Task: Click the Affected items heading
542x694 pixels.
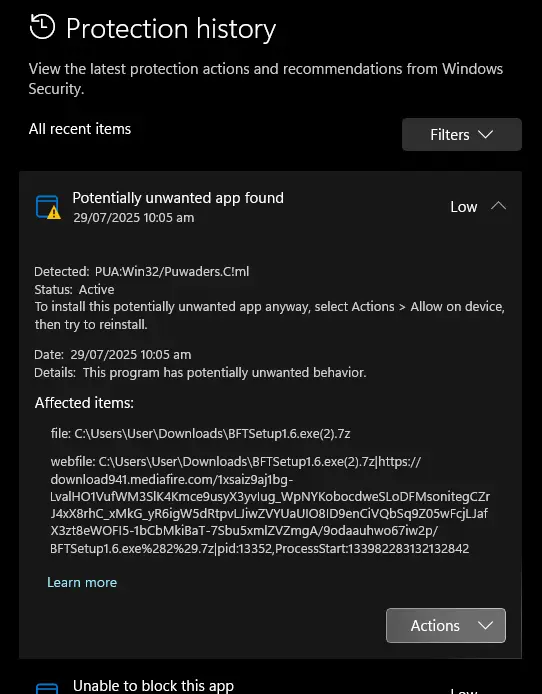Action: [x=84, y=403]
